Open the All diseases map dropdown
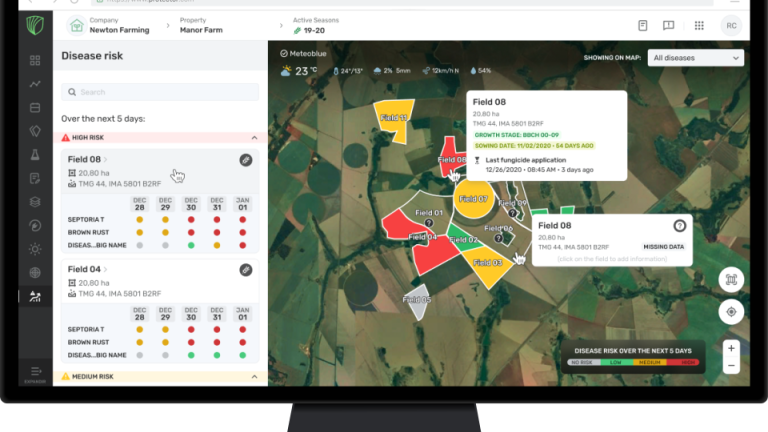This screenshot has height=432, width=768. [x=696, y=58]
